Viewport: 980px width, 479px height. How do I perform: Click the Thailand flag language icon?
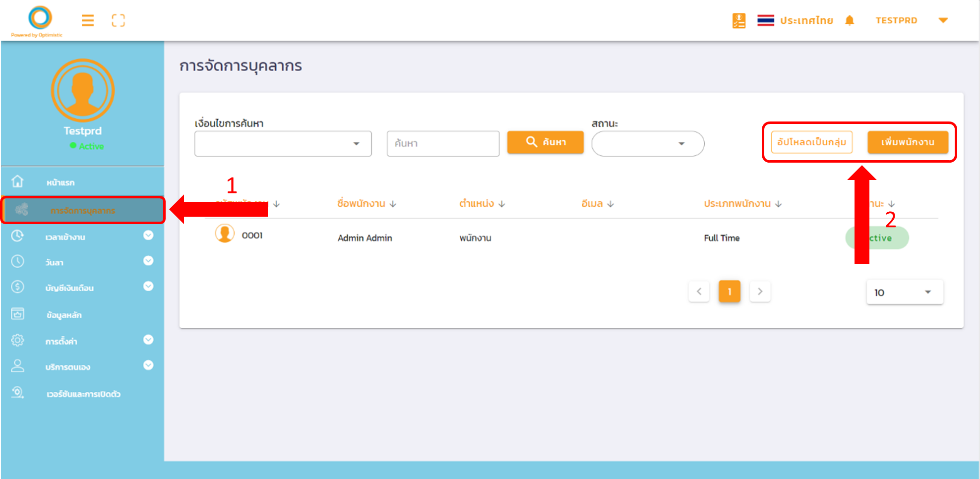pyautogui.click(x=765, y=20)
